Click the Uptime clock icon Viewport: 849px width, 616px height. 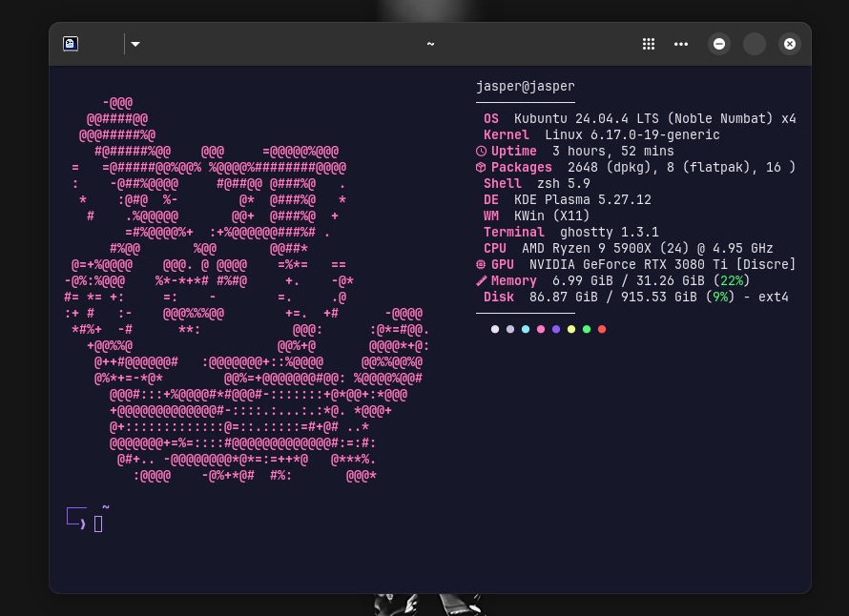[481, 151]
